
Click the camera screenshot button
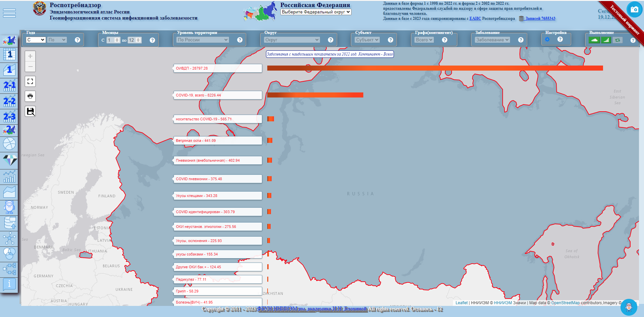pyautogui.click(x=634, y=9)
